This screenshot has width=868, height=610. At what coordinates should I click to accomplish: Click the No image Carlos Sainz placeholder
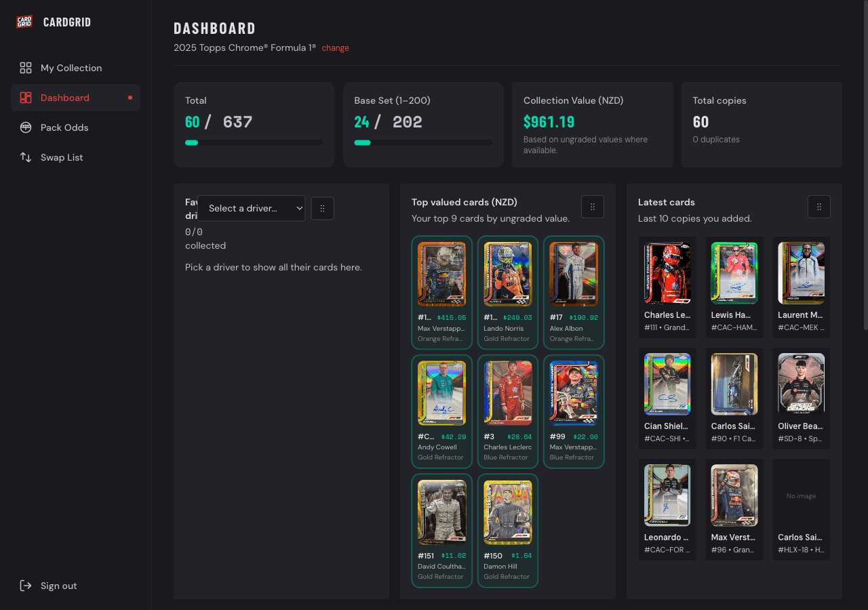click(801, 510)
